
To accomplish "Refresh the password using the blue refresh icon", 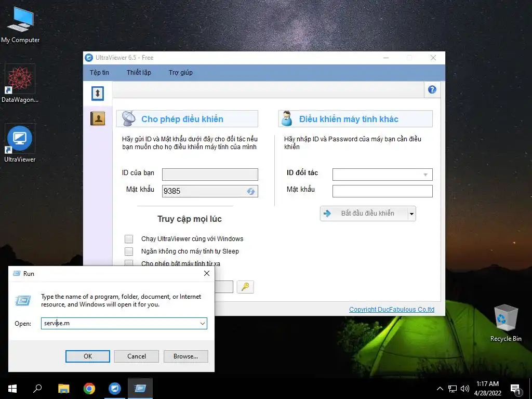I will pos(251,191).
